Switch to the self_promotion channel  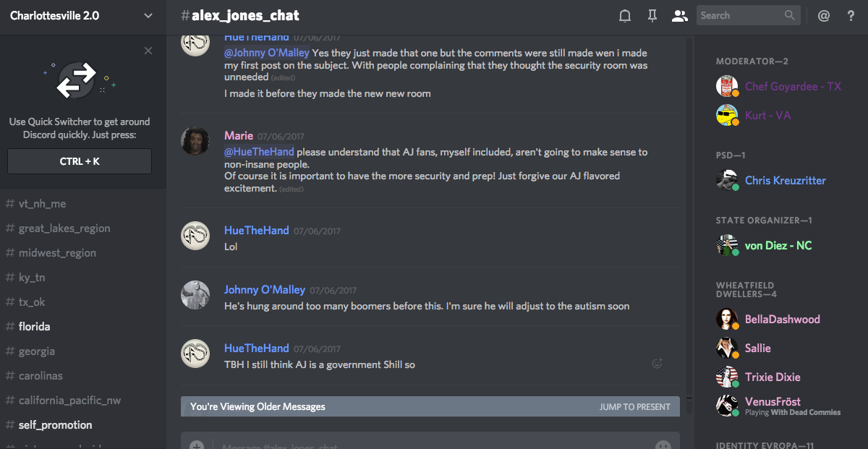click(x=55, y=424)
